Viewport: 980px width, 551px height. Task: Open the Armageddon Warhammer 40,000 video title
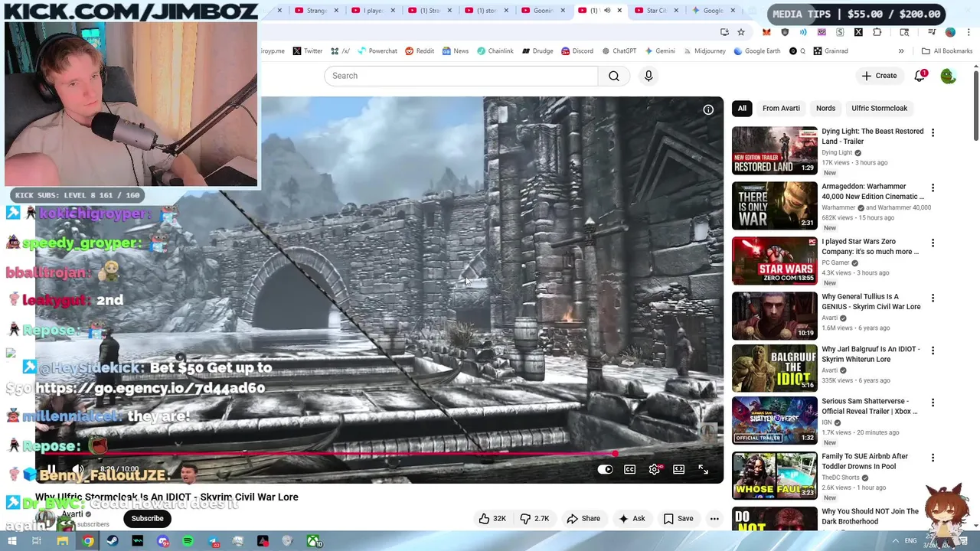click(873, 191)
